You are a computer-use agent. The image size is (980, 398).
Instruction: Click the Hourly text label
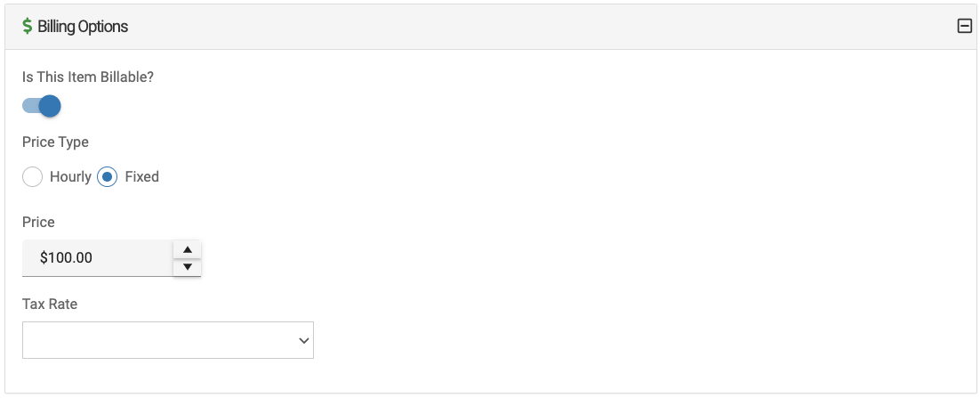(70, 176)
